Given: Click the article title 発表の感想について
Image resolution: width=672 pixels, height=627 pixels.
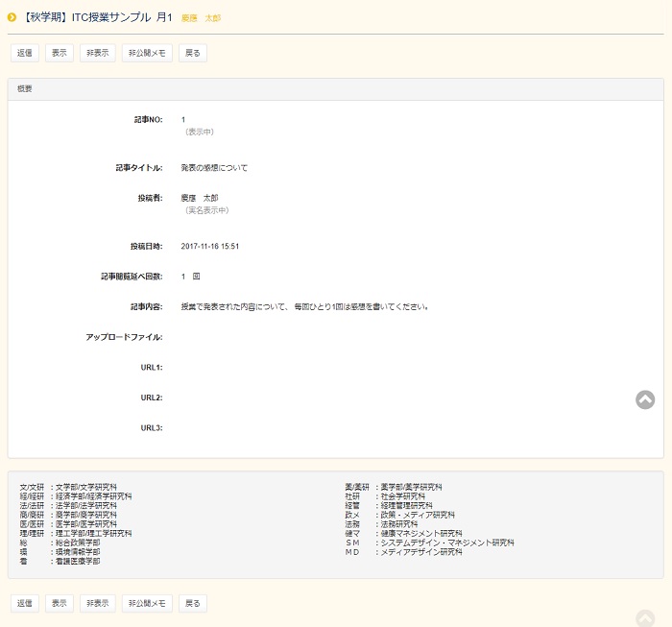Looking at the screenshot, I should [x=214, y=168].
